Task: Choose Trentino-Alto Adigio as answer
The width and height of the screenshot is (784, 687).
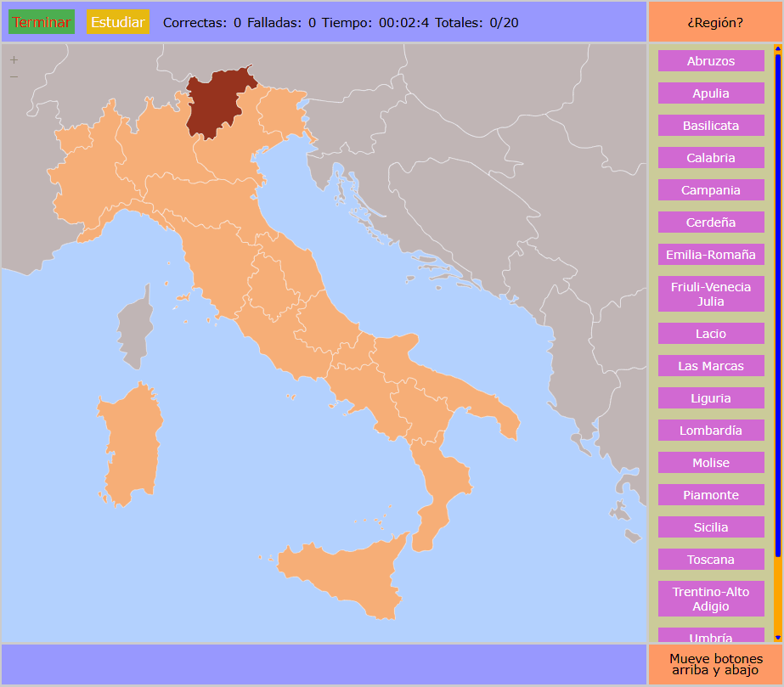Action: pos(711,598)
